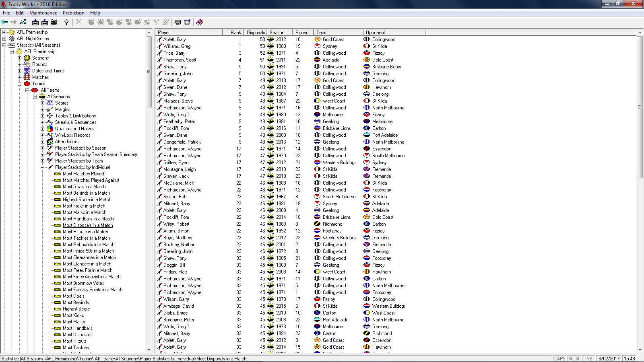This screenshot has height=362, width=644.
Task: Sort by the Opponent column header
Action: tap(394, 32)
